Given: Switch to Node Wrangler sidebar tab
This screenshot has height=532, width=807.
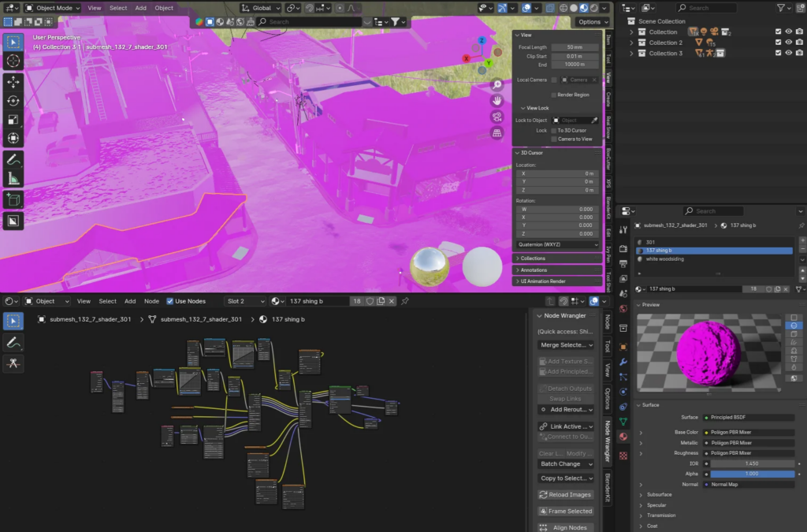Looking at the screenshot, I should point(608,441).
